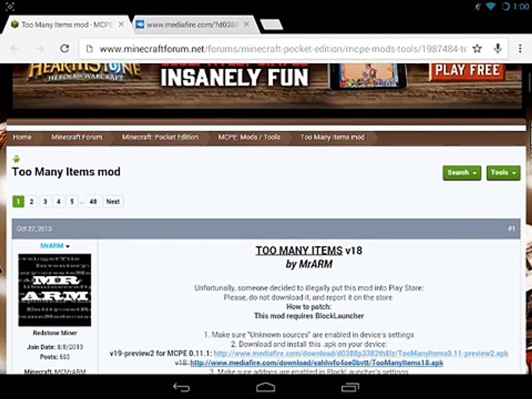532x399 pixels.
Task: Tap the muted vibrate status icon
Action: 478,6
